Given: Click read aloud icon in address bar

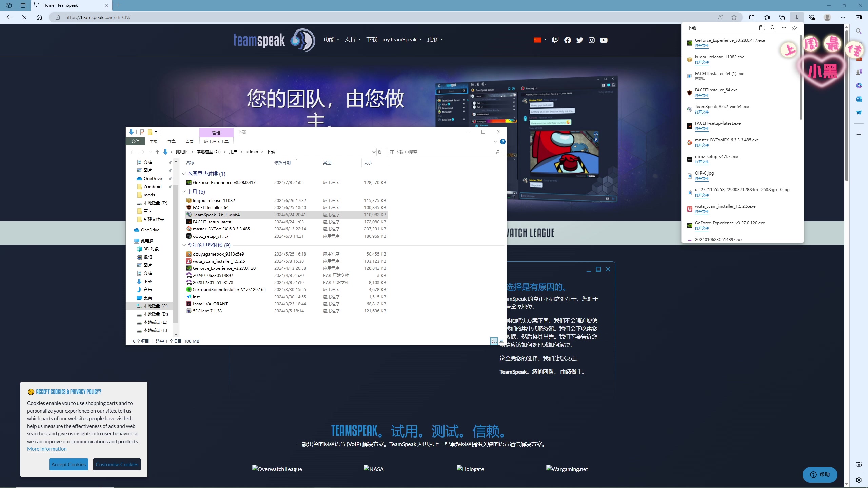Looking at the screenshot, I should coord(721,17).
